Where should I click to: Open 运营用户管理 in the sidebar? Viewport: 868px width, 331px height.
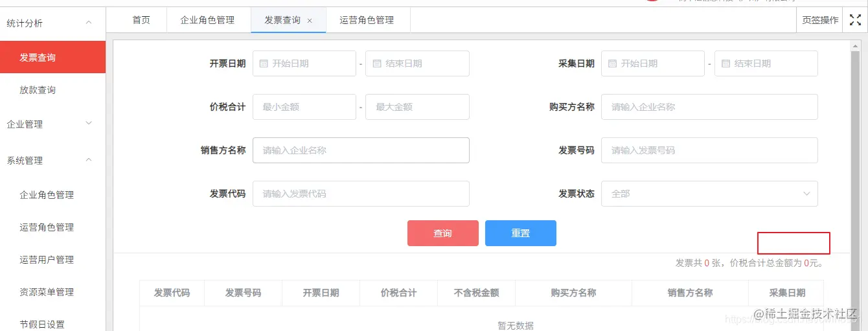coord(52,259)
